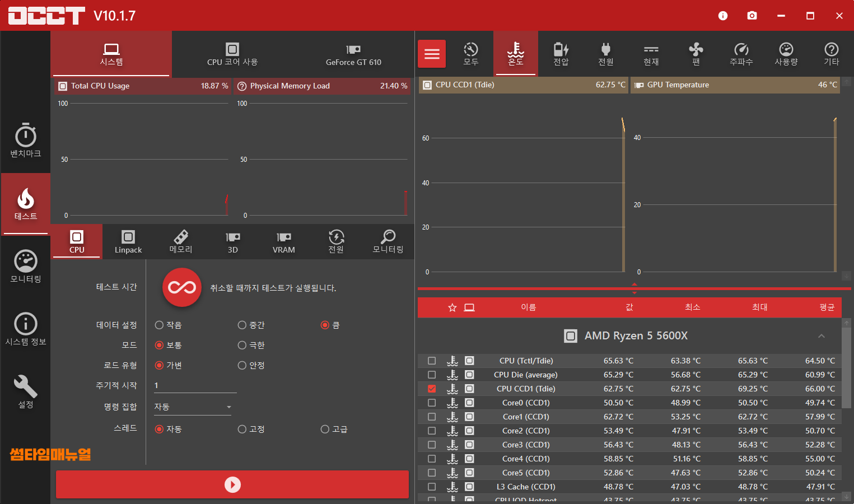
Task: Click thermometer icon in Core0 (CCD1) row
Action: [x=452, y=403]
